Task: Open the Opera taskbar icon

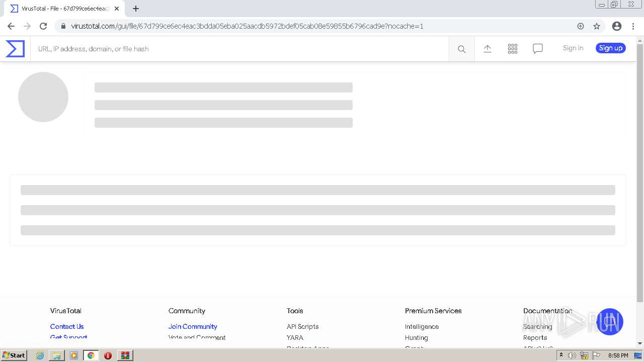Action: [108, 355]
